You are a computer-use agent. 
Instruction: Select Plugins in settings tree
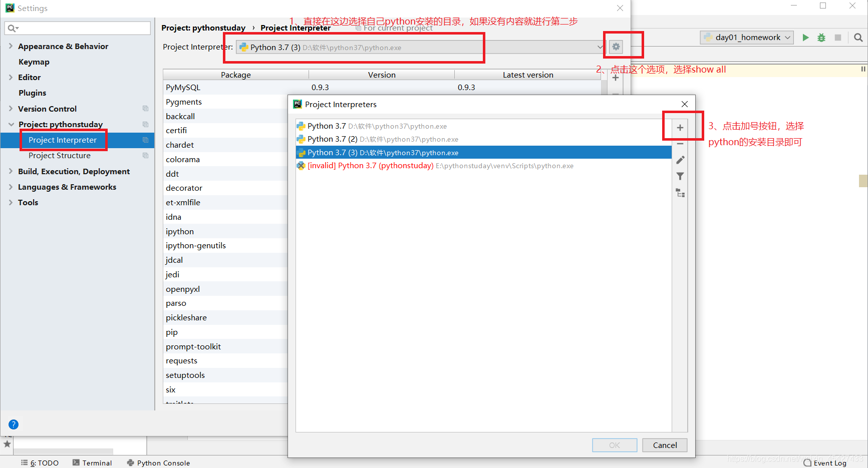(x=33, y=93)
